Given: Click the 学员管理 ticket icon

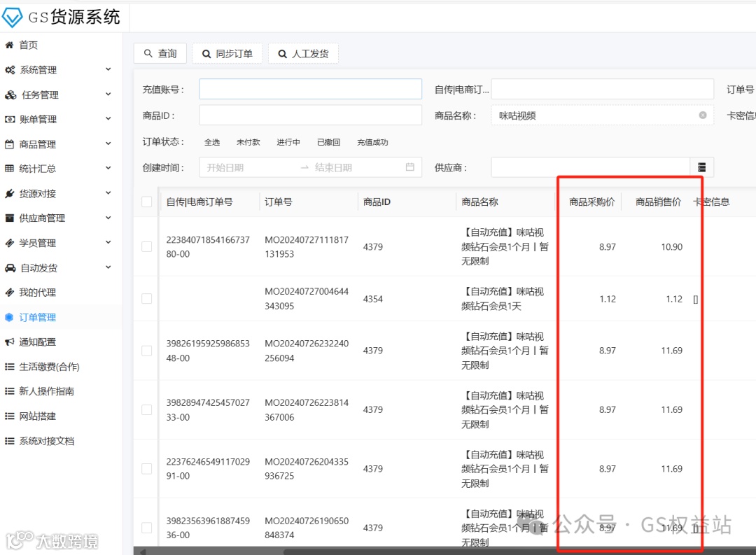Looking at the screenshot, I should [x=9, y=243].
